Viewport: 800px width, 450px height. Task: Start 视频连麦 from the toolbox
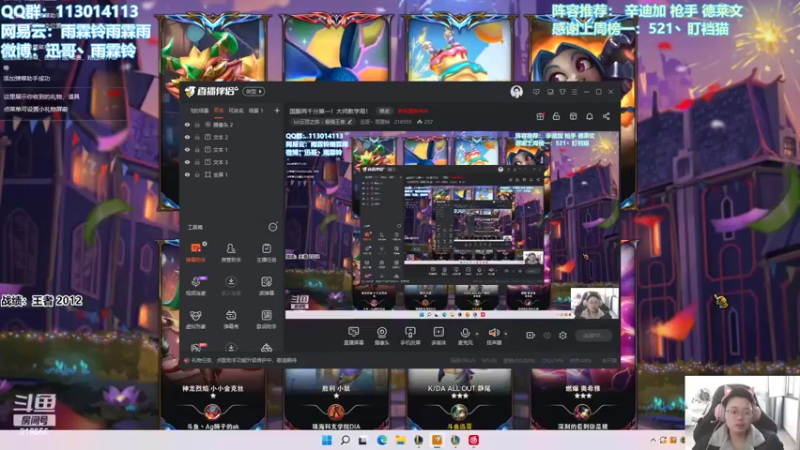tap(195, 286)
